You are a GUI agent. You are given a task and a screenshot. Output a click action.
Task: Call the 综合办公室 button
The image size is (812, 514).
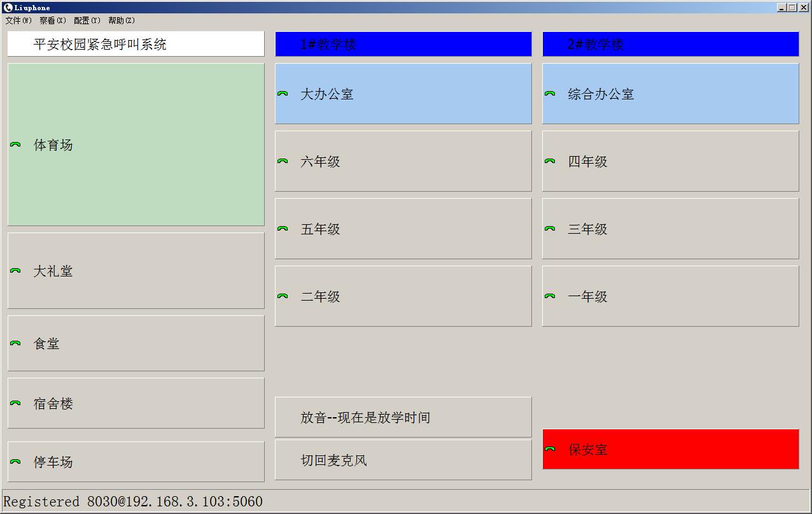pyautogui.click(x=671, y=94)
